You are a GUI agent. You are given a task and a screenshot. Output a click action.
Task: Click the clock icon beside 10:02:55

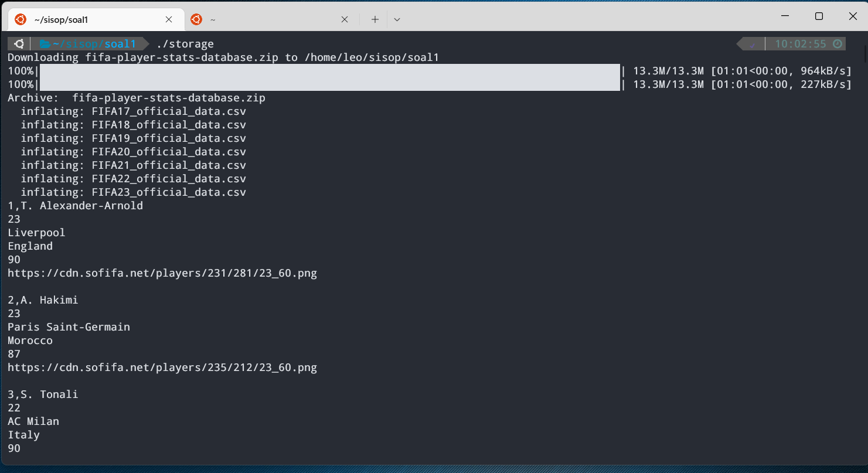[838, 43]
